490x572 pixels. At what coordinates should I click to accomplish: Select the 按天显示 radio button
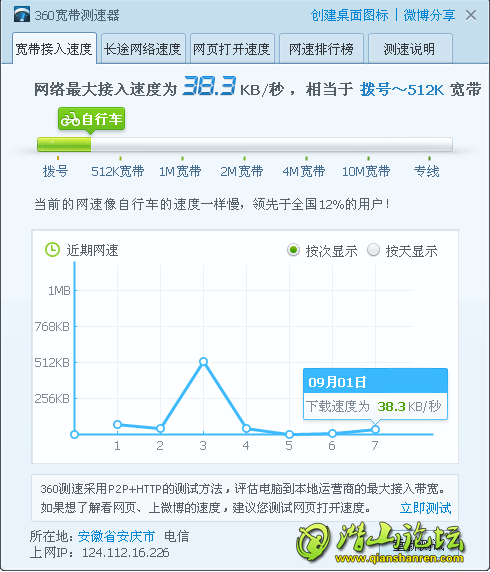(373, 250)
